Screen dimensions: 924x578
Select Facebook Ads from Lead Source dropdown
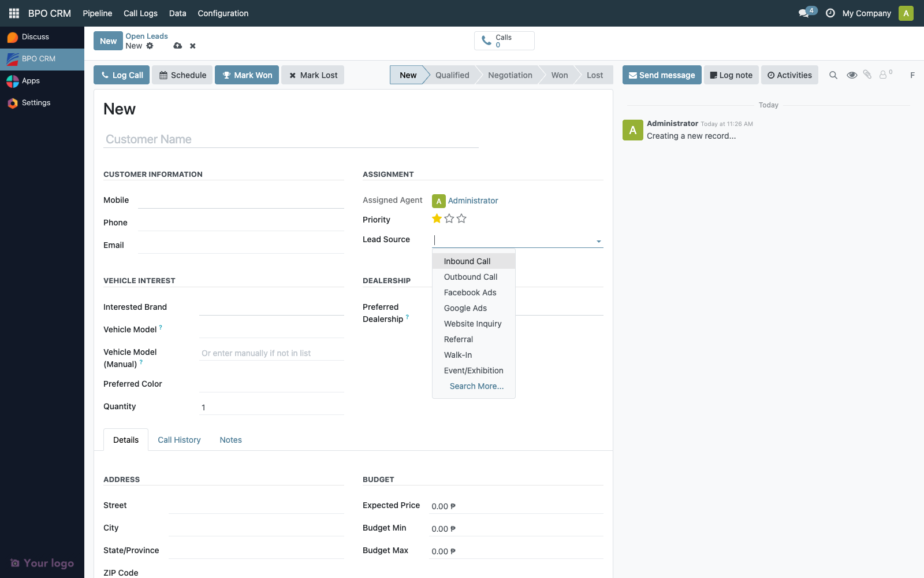point(470,292)
